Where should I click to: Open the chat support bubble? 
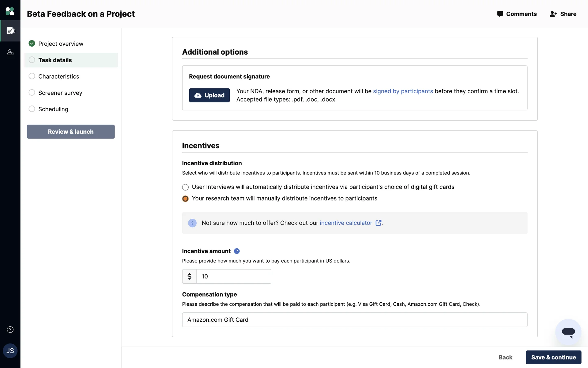(x=568, y=332)
